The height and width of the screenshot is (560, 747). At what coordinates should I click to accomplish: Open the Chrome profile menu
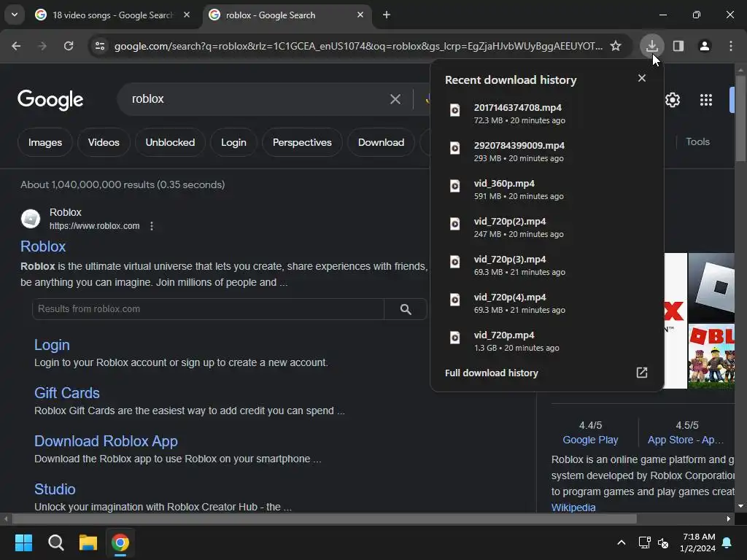tap(705, 46)
